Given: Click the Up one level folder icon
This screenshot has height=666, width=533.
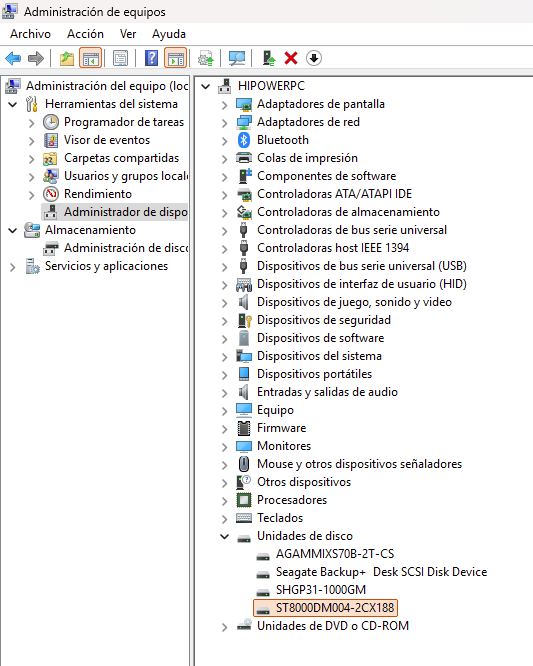Looking at the screenshot, I should (x=67, y=58).
